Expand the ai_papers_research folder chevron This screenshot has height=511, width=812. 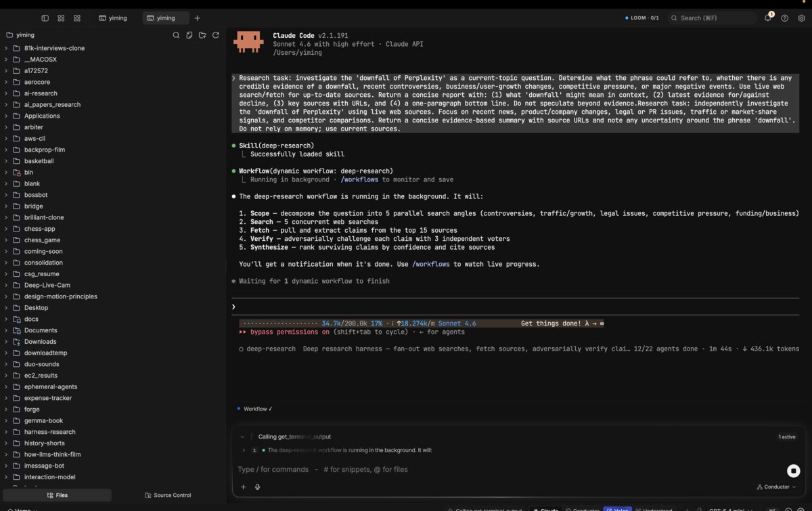coord(6,104)
